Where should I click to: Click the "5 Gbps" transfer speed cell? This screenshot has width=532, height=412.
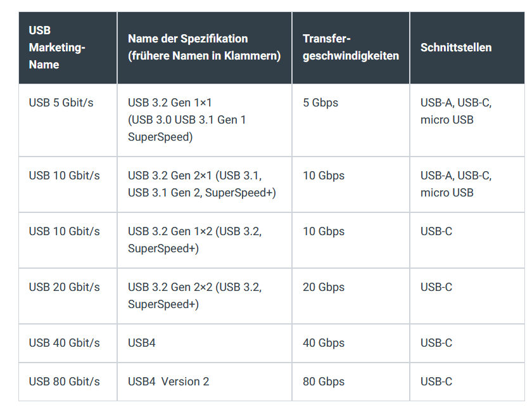click(x=320, y=103)
